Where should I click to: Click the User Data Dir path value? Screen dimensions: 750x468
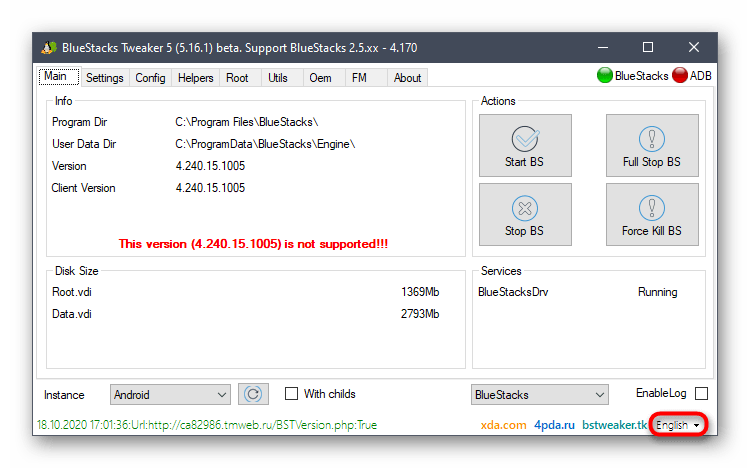coord(265,144)
